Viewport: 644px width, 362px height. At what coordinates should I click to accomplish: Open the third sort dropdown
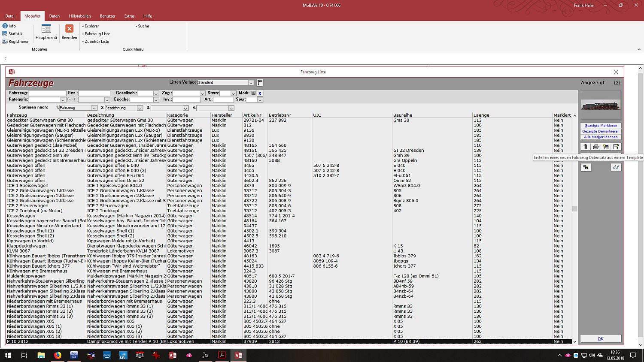click(x=185, y=108)
